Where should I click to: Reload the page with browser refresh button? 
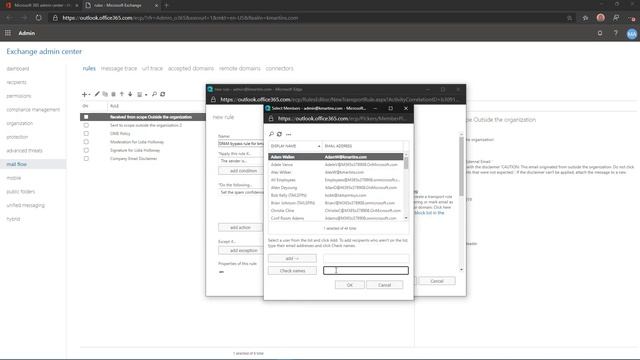pos(38,18)
